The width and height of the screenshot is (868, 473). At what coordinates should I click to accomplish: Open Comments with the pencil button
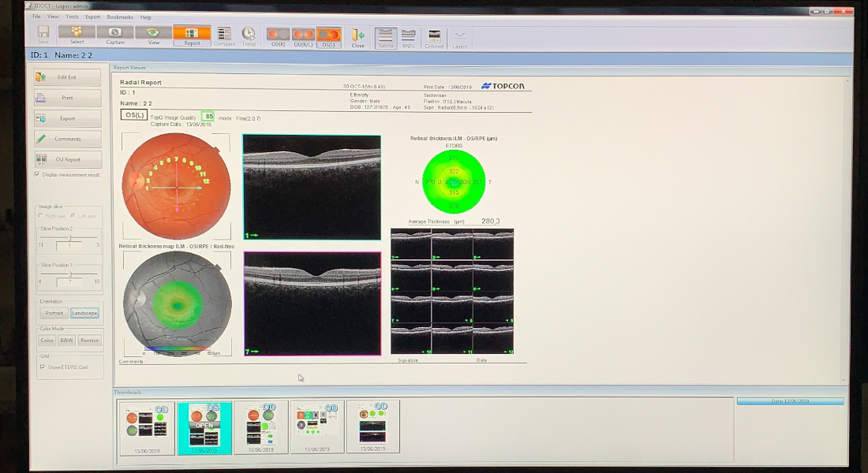point(68,139)
